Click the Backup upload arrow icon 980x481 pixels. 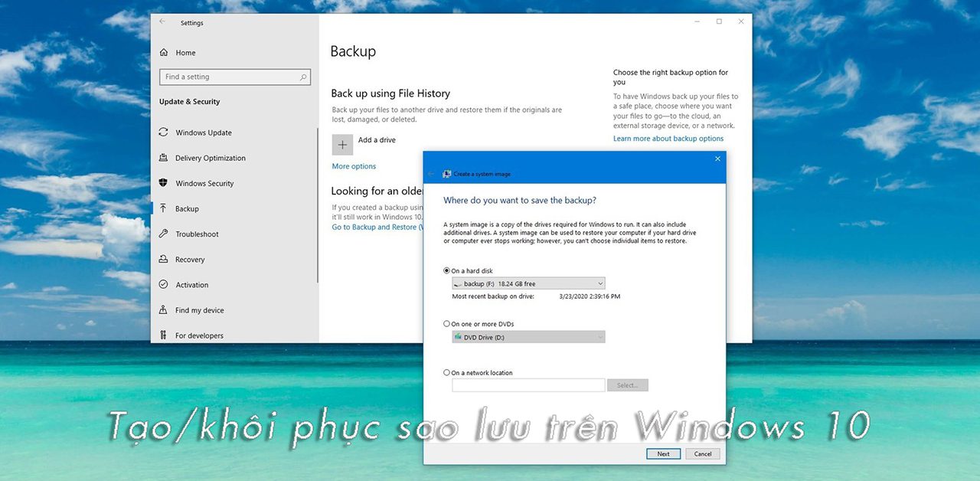163,208
